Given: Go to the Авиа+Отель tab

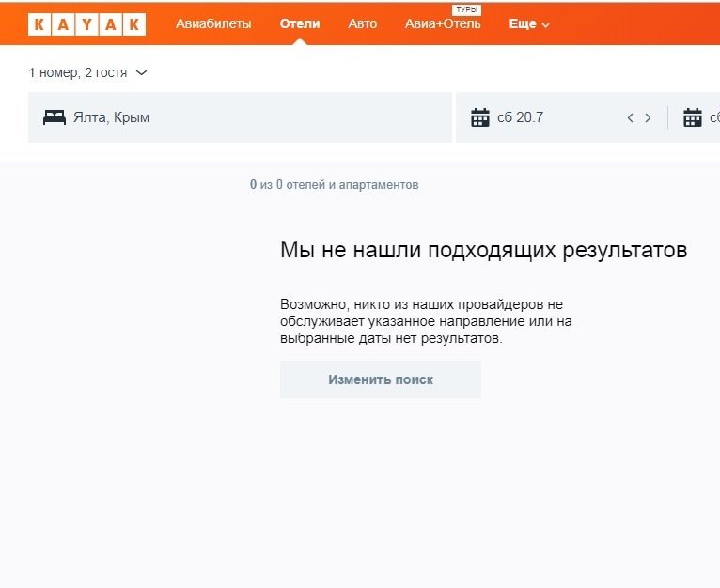Looking at the screenshot, I should point(442,24).
